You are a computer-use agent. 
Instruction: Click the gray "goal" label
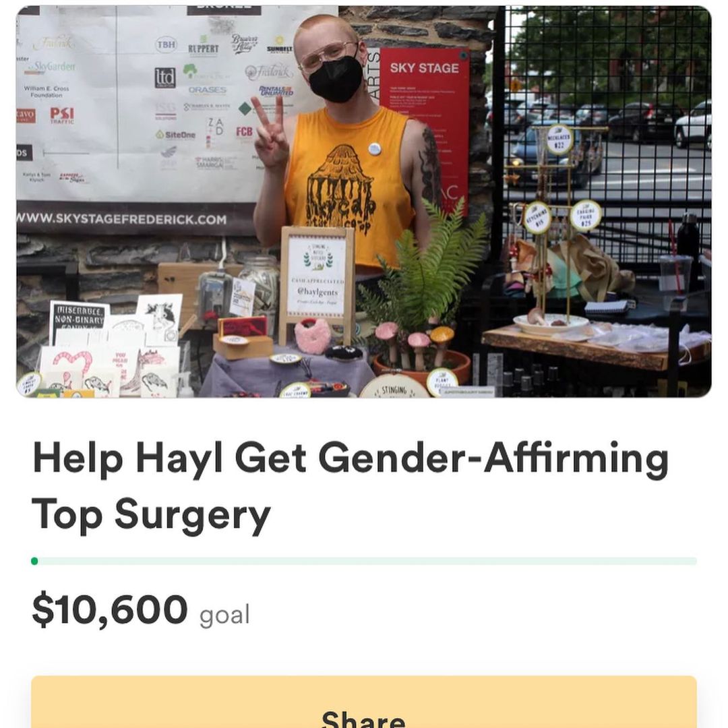tap(224, 615)
